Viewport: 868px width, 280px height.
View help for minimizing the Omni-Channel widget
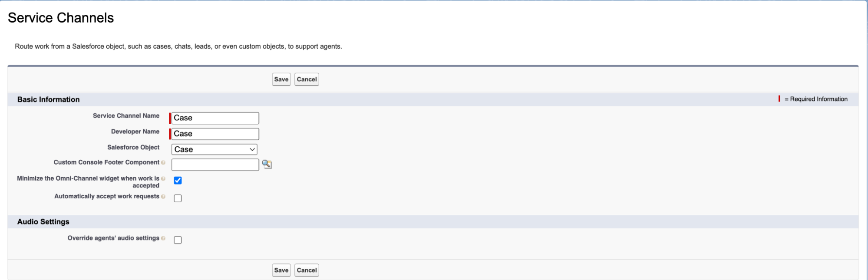(x=164, y=178)
